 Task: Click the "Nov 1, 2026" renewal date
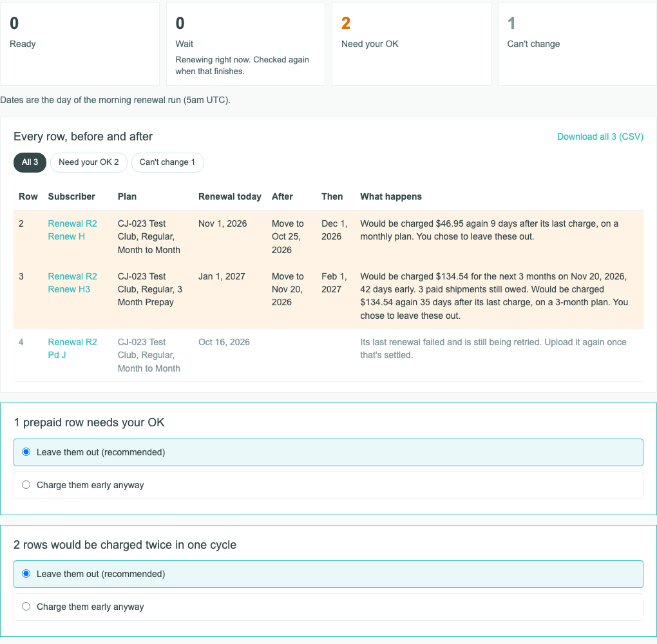click(222, 223)
